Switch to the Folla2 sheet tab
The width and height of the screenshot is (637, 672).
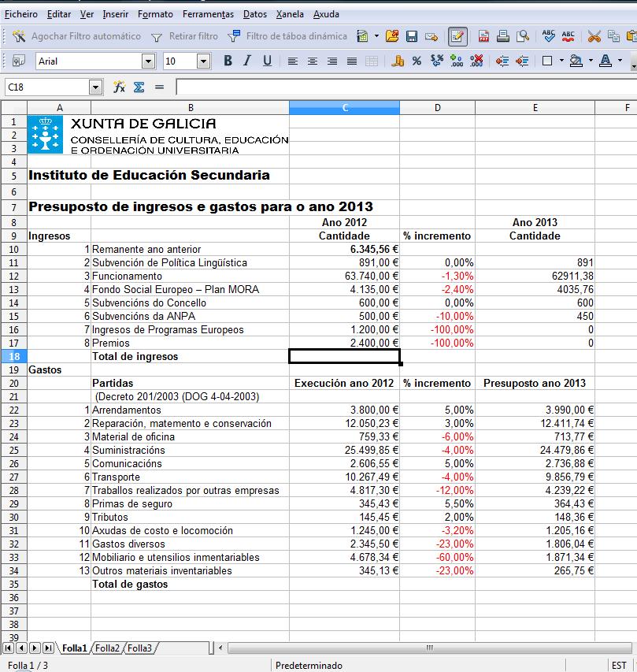coord(108,648)
